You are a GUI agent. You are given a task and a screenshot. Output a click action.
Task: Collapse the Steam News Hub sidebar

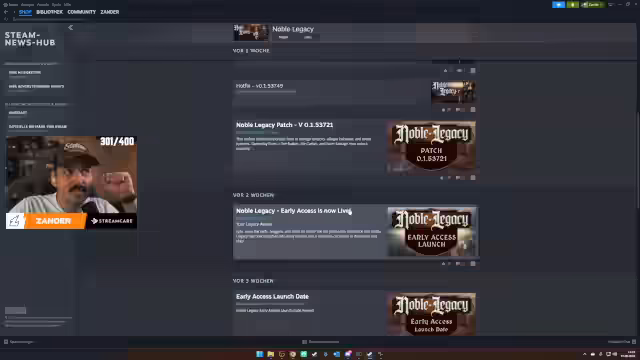click(71, 27)
